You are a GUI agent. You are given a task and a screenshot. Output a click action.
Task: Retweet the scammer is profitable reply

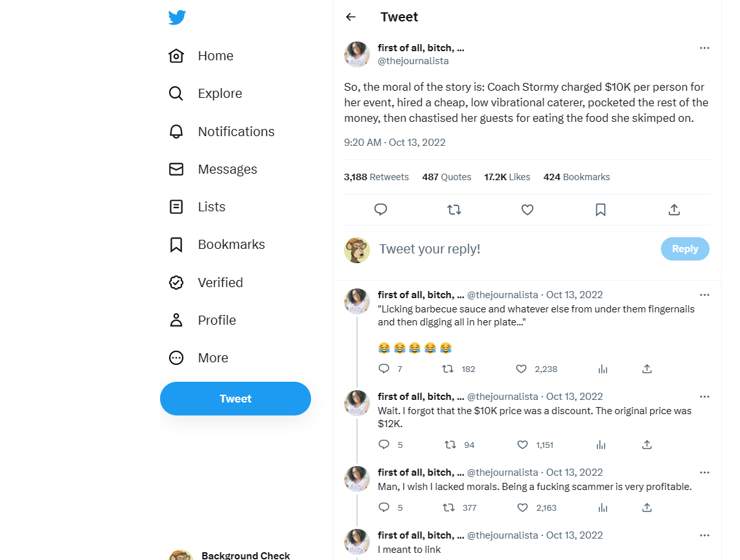click(448, 507)
